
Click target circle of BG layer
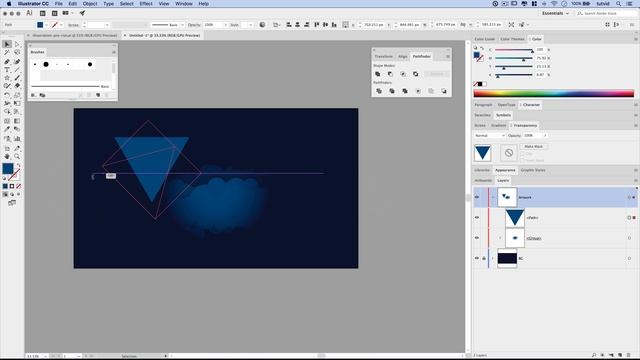[629, 258]
